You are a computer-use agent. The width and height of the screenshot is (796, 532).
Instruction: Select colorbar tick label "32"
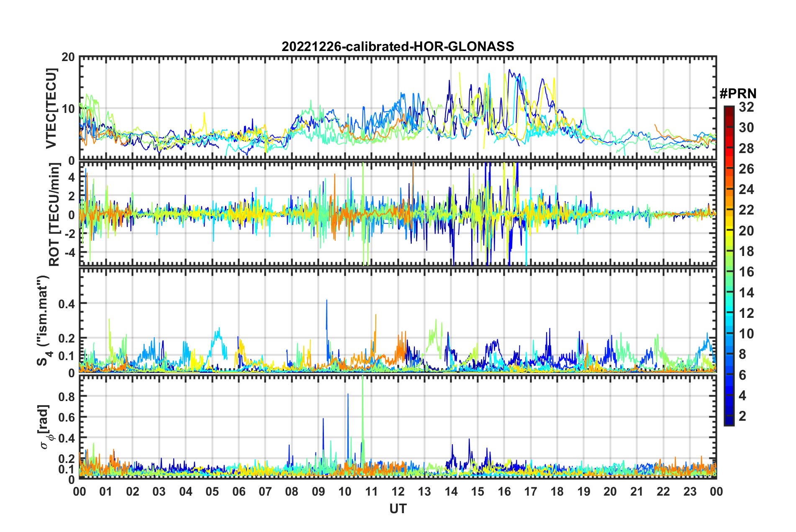coord(747,107)
